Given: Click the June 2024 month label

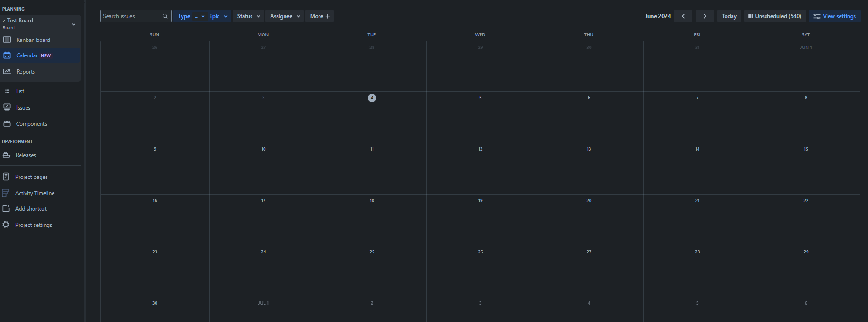Looking at the screenshot, I should tap(658, 16).
